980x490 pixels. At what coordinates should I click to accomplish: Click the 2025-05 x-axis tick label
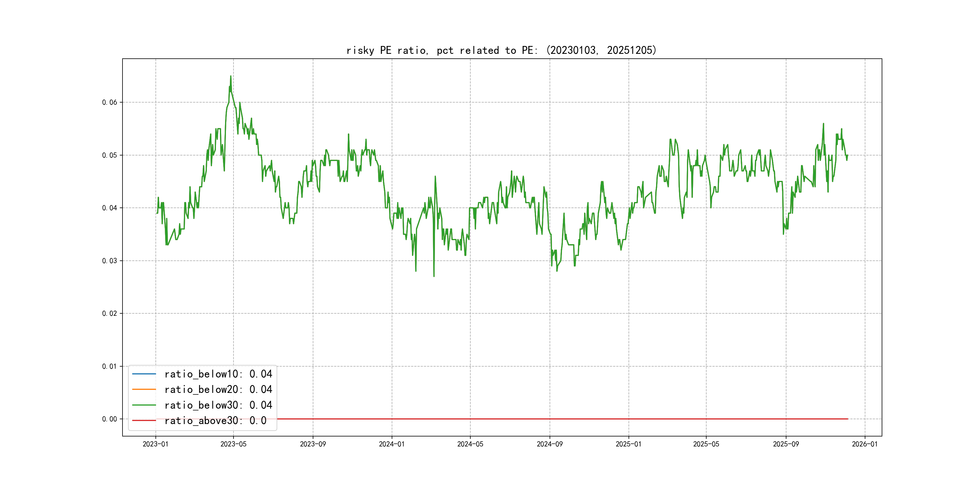706,444
